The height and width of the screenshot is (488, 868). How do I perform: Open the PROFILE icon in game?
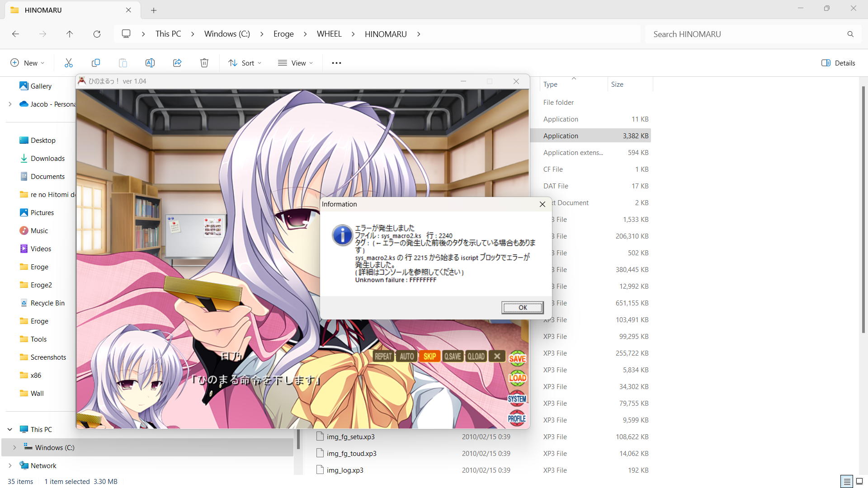517,418
